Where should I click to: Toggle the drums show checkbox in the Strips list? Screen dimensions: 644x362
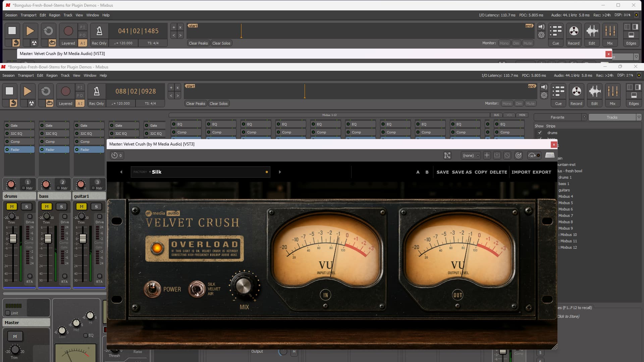tap(540, 133)
